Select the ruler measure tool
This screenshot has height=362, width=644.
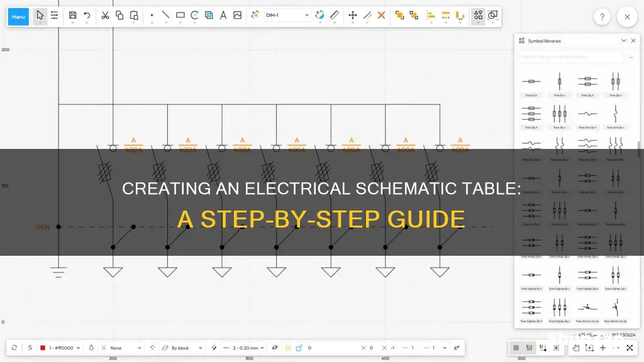tap(335, 16)
